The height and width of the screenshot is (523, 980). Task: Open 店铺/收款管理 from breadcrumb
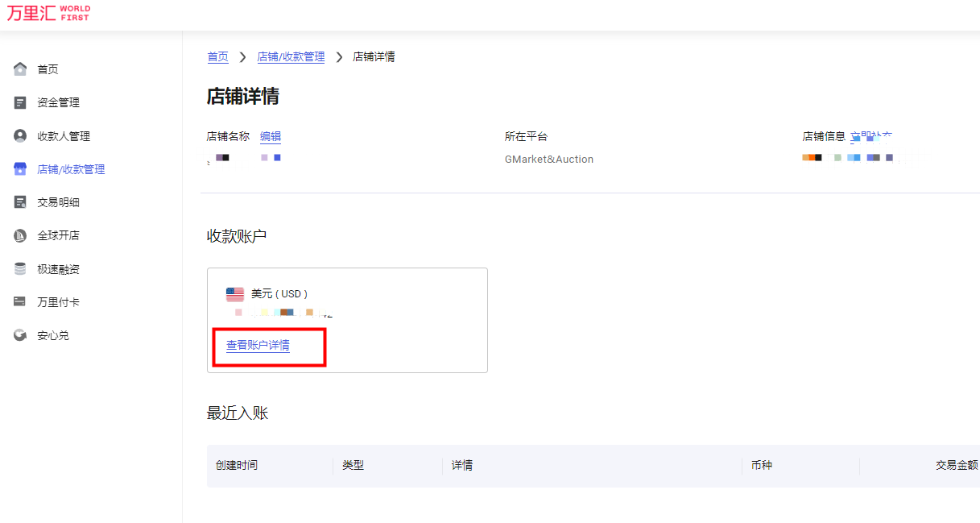[291, 56]
